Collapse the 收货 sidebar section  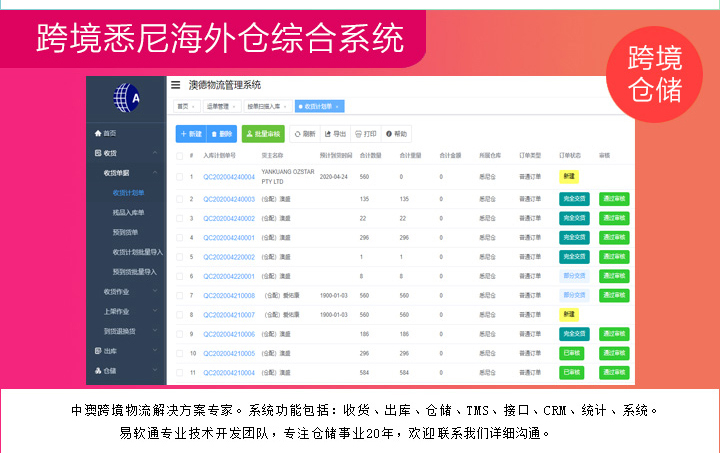(x=125, y=153)
